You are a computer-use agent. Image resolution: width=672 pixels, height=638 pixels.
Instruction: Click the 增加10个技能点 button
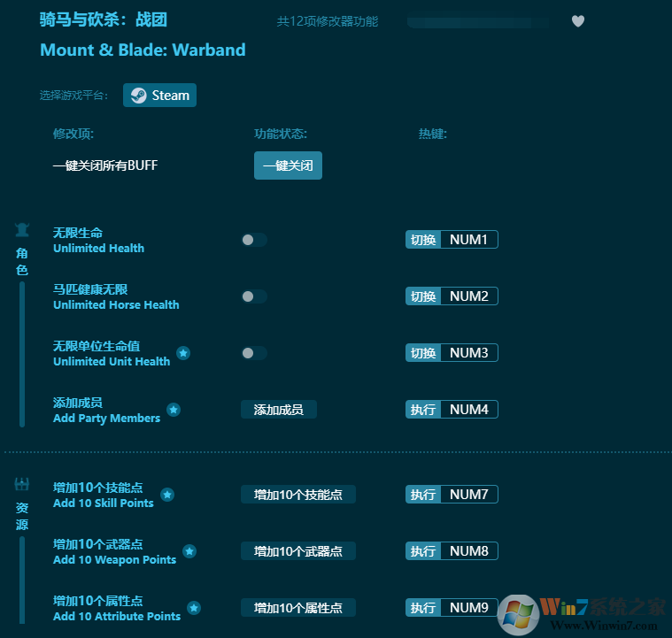coord(297,494)
